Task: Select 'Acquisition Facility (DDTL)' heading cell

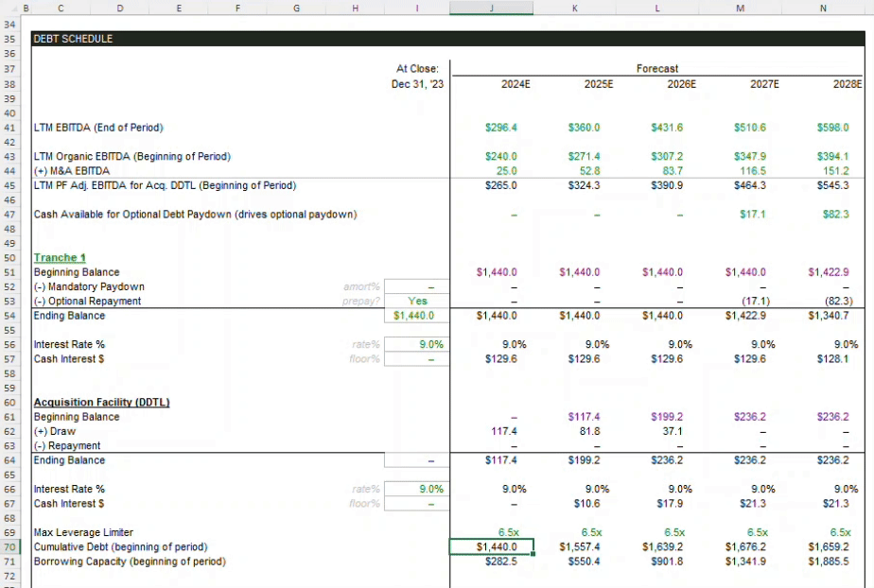Action: click(101, 403)
